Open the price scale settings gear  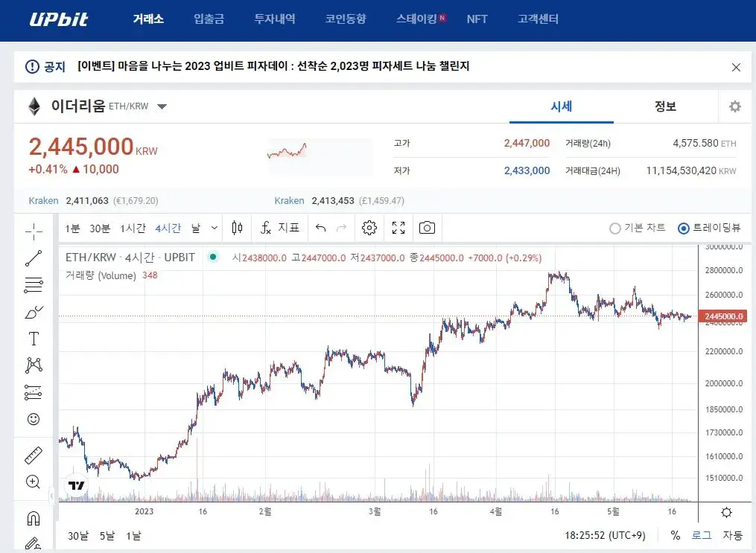click(727, 513)
